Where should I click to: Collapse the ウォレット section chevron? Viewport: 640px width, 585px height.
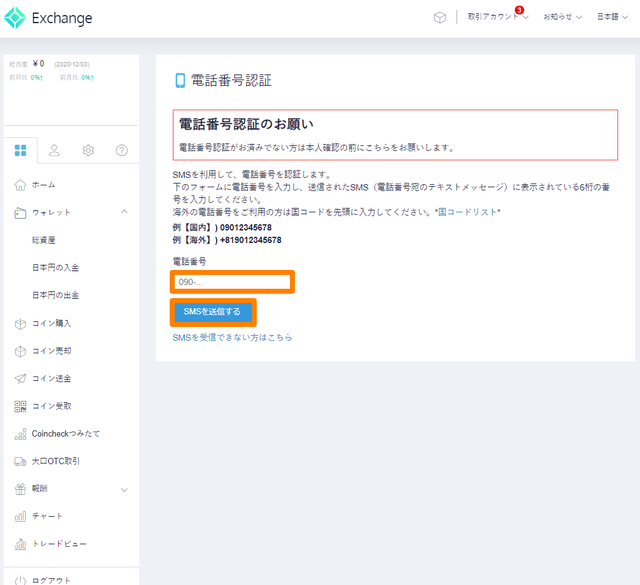tap(124, 211)
